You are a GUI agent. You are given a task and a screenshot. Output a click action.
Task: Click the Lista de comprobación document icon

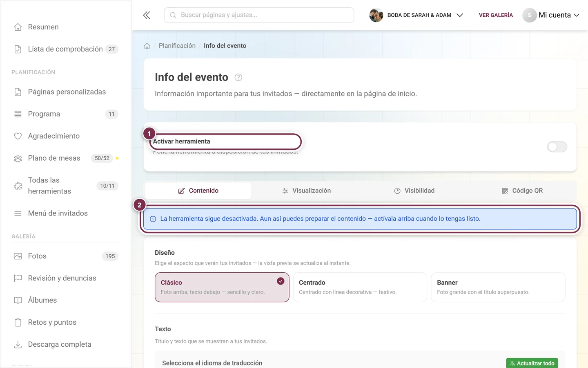18,49
